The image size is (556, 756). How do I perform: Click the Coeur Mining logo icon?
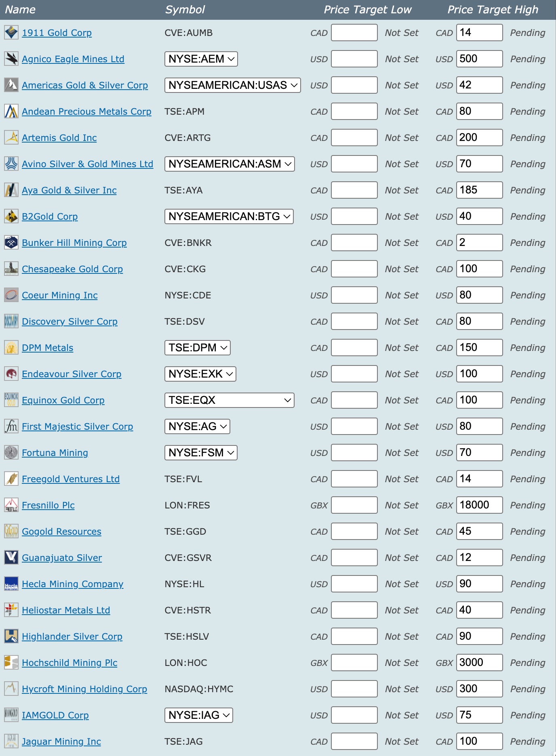(11, 295)
